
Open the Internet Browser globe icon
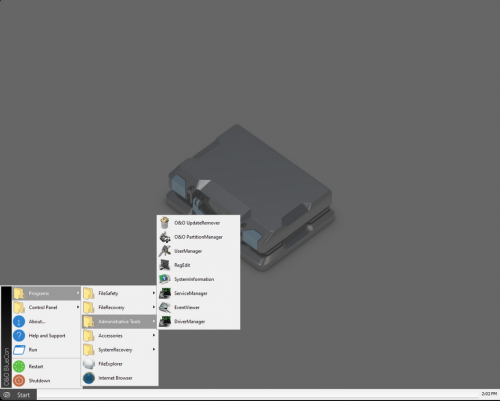coord(89,378)
